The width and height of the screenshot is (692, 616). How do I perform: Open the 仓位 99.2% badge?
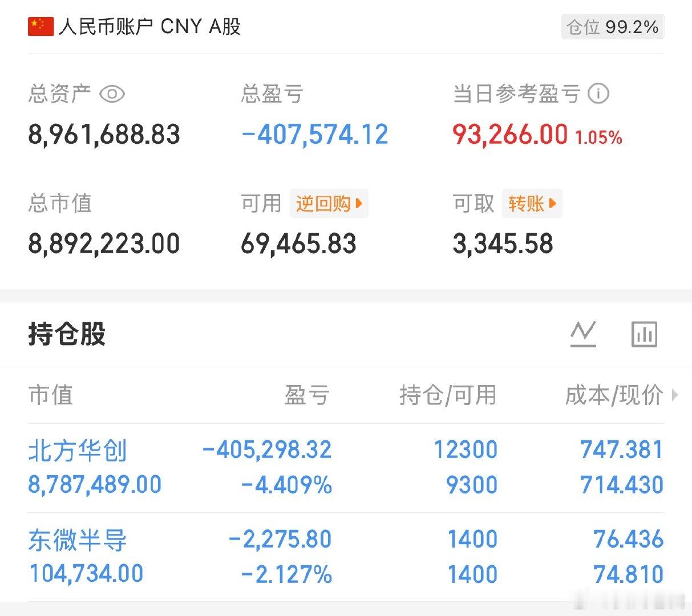coord(613,27)
